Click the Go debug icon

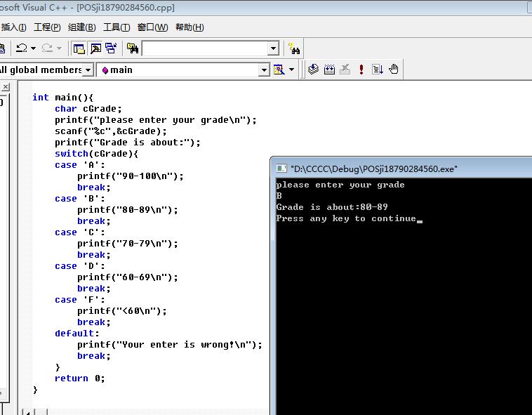[378, 70]
